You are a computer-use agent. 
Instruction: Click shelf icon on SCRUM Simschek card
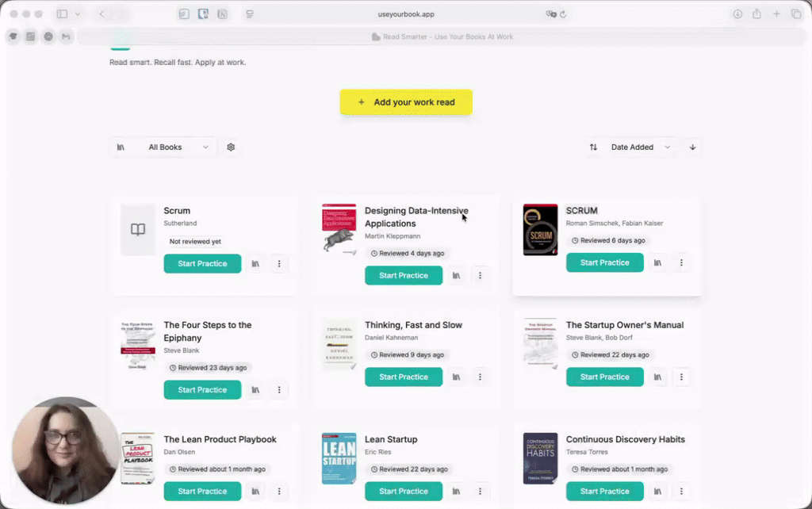[657, 262]
